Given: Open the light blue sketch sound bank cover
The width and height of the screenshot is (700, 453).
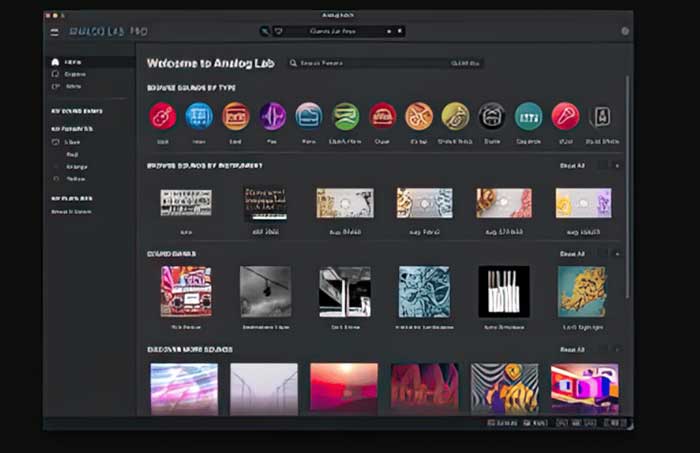Looking at the screenshot, I should [x=425, y=291].
